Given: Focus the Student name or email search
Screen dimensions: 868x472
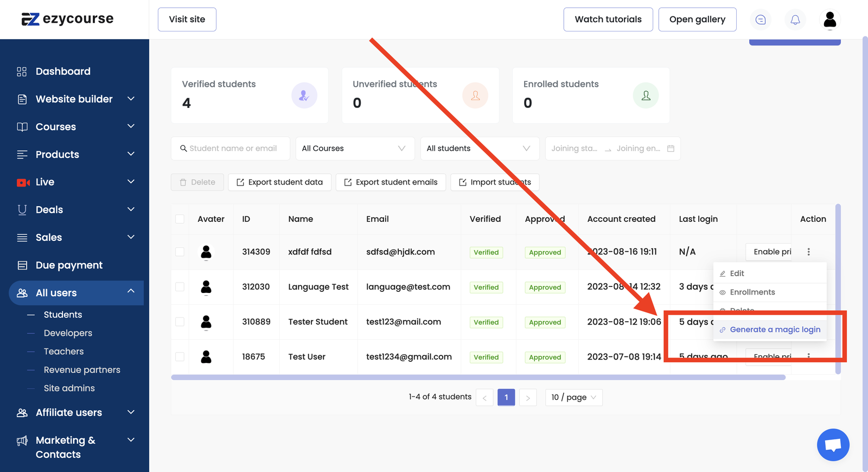Looking at the screenshot, I should point(232,149).
